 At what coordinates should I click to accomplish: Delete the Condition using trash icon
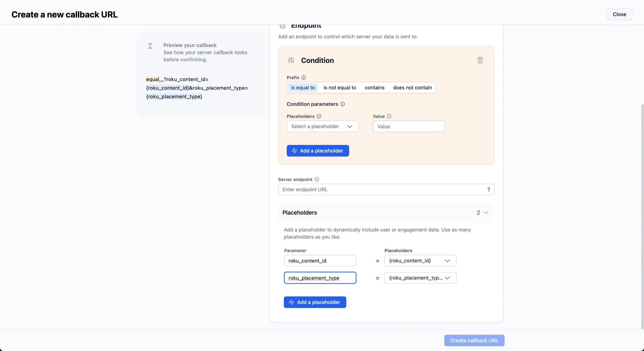(x=480, y=60)
